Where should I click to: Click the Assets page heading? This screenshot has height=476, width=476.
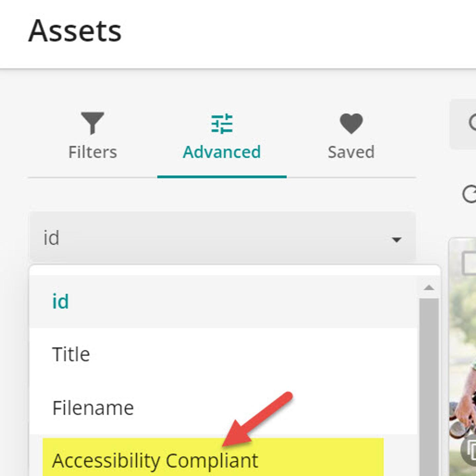[75, 31]
